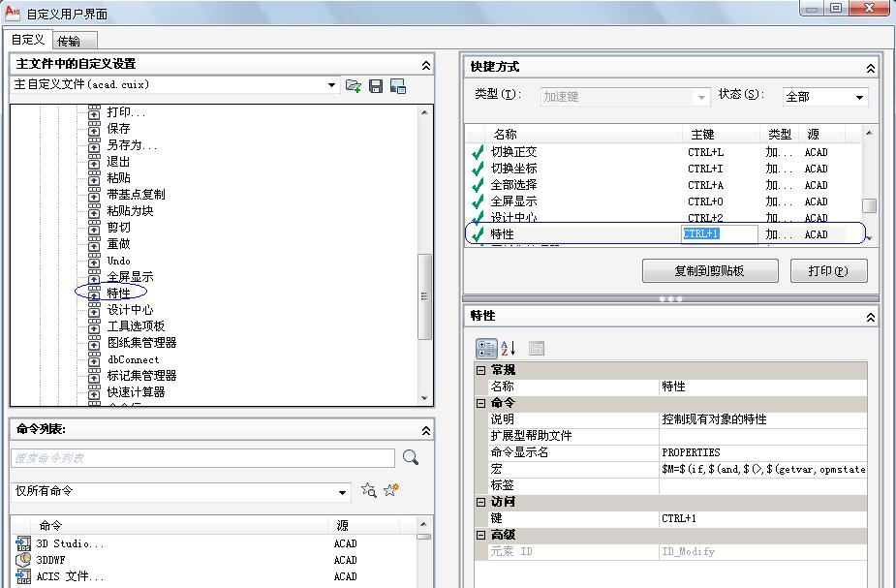Screen dimensions: 896x588
Task: Click the icon beside 打印... tree item
Action: 94,112
